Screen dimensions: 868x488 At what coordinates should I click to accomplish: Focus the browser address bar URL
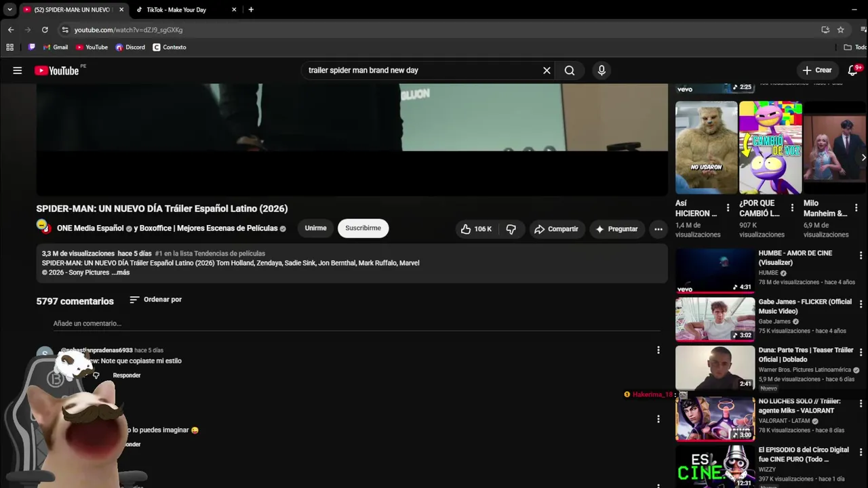pyautogui.click(x=128, y=30)
